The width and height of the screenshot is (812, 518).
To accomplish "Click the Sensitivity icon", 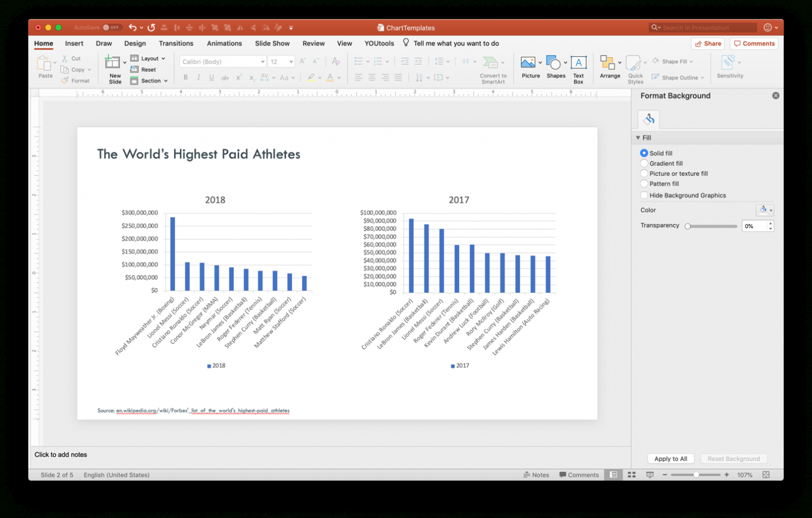I will 728,62.
